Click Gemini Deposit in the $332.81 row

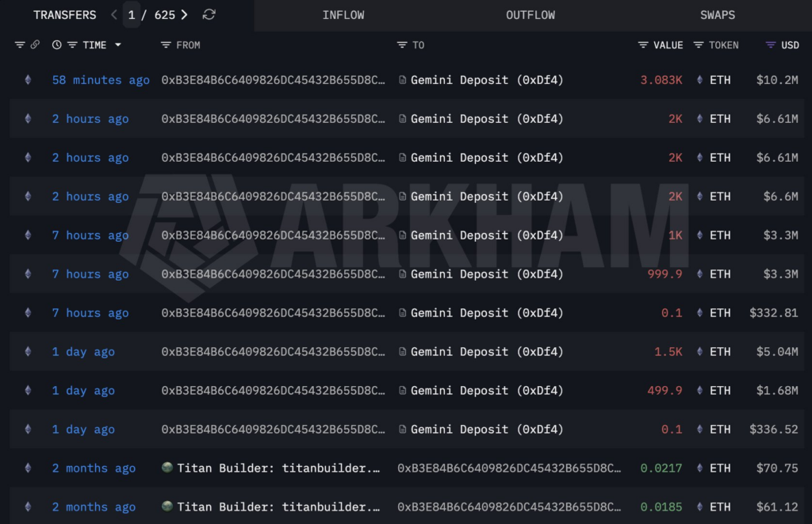pos(486,313)
